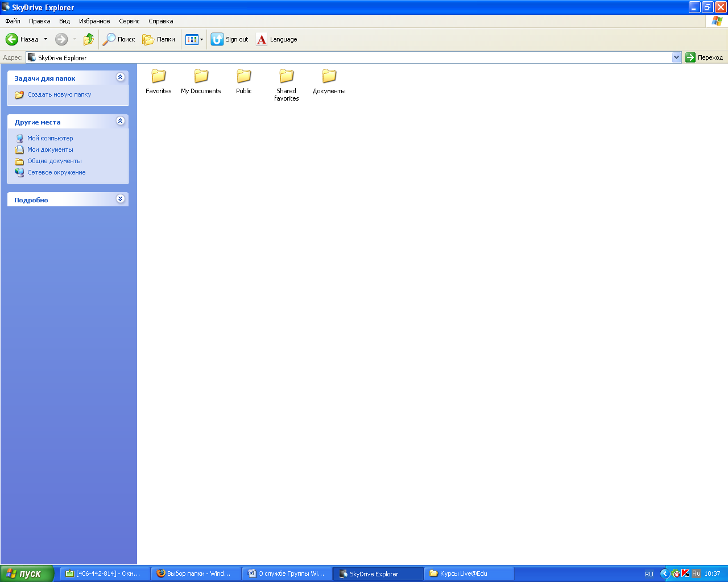The width and height of the screenshot is (728, 582).
Task: Switch to the [406-442-814] taskbar window
Action: coord(105,574)
